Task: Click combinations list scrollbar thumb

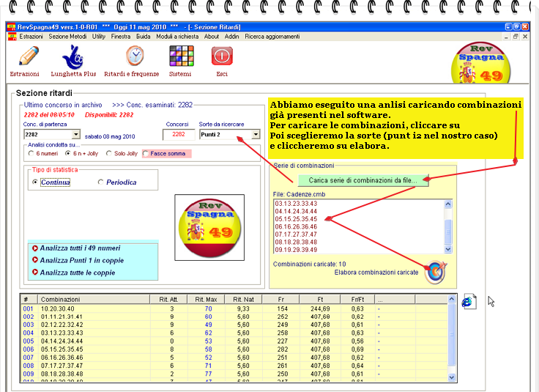Action: coord(448,232)
